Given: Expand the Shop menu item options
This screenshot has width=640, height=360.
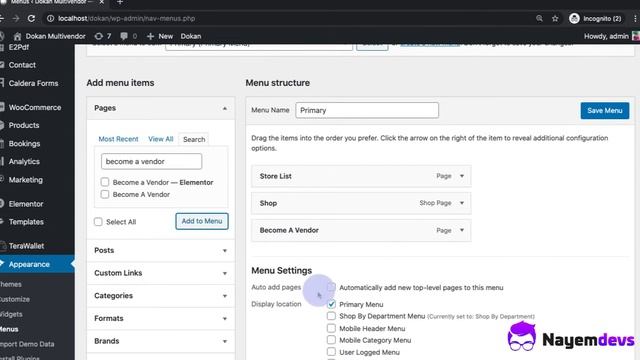Looking at the screenshot, I should (x=462, y=203).
